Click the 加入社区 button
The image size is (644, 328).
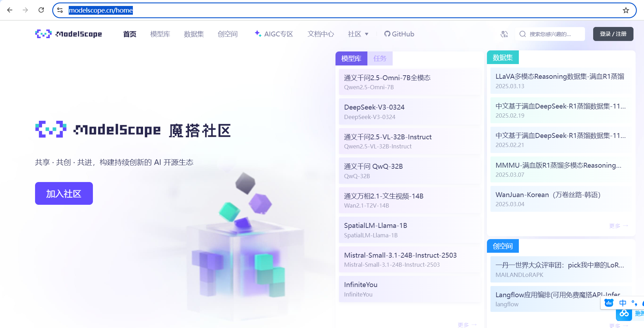pos(64,193)
